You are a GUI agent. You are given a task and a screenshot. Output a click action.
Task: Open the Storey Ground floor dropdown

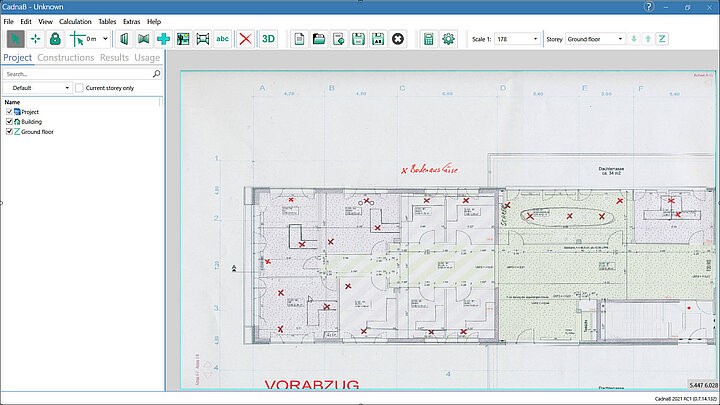(x=596, y=39)
